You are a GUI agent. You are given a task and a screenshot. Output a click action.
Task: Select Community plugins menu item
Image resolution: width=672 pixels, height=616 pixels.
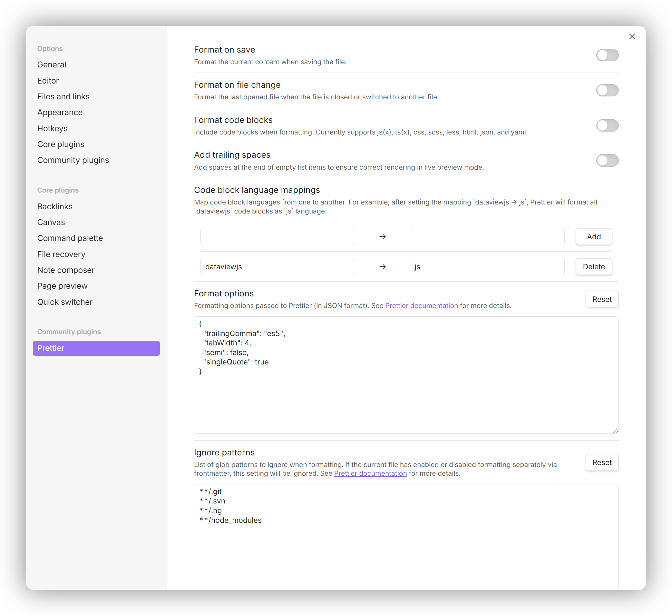[73, 159]
